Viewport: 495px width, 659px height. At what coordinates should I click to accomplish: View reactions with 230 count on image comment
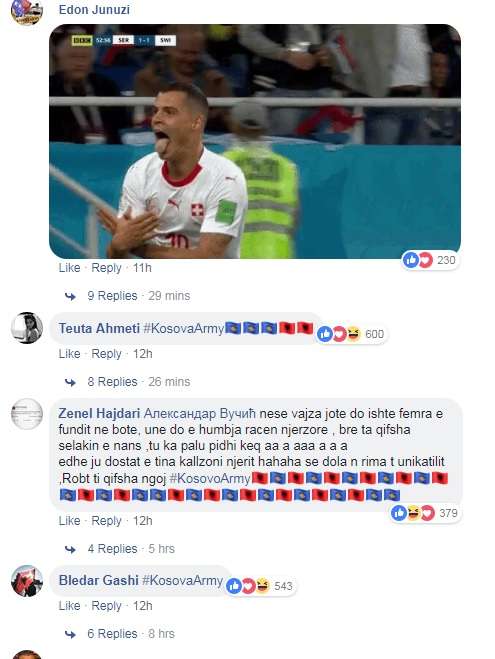429,260
